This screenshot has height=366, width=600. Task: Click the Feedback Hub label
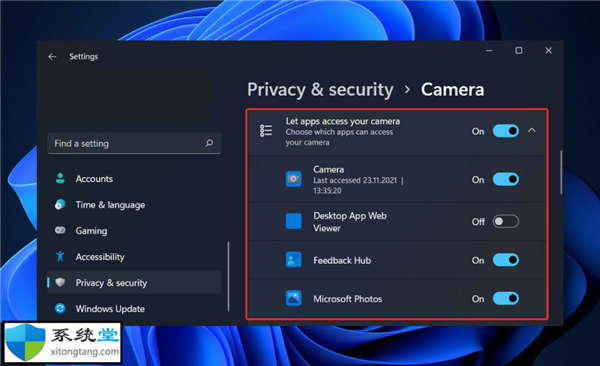[342, 260]
